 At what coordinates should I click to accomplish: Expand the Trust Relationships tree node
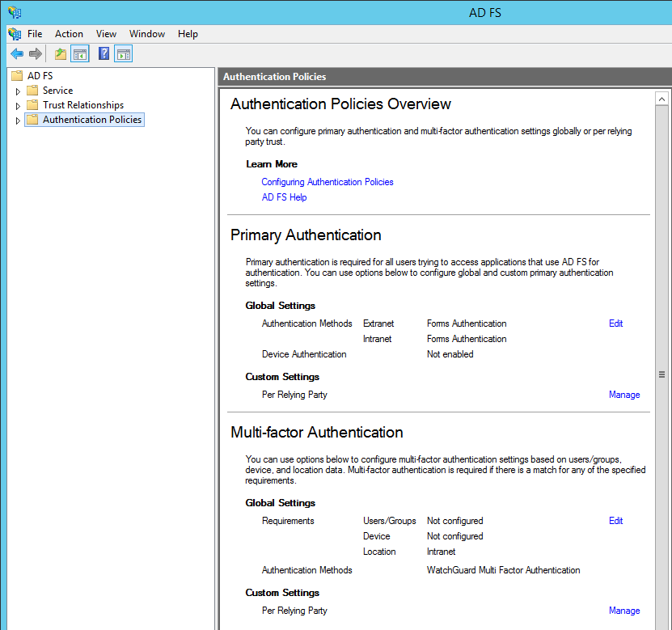(x=18, y=106)
